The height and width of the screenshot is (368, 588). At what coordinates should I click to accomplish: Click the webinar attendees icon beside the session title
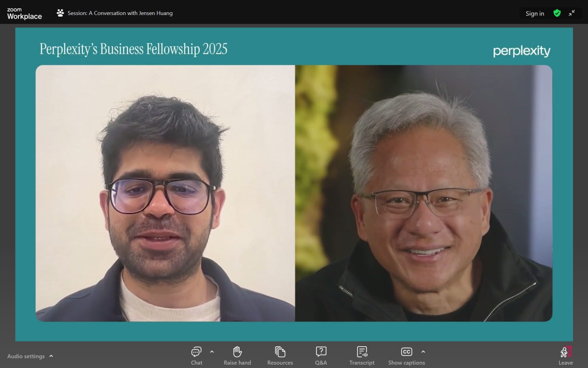tap(60, 13)
